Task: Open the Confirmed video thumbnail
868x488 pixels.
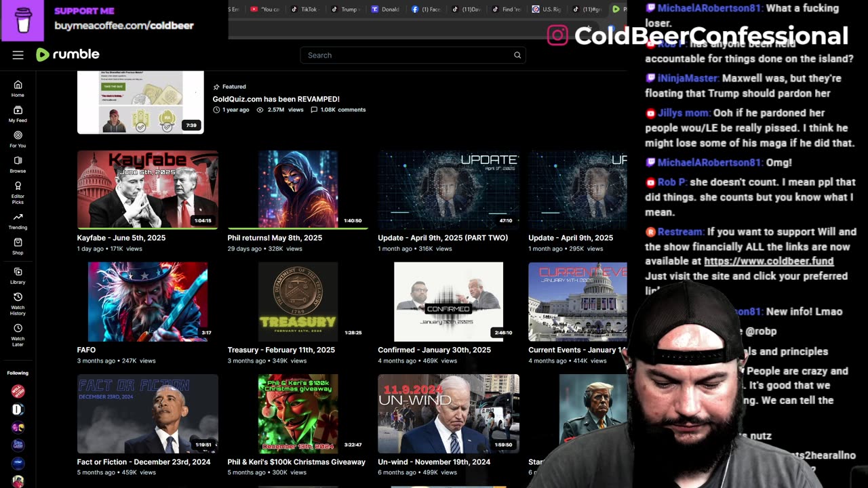Action: [x=449, y=302]
